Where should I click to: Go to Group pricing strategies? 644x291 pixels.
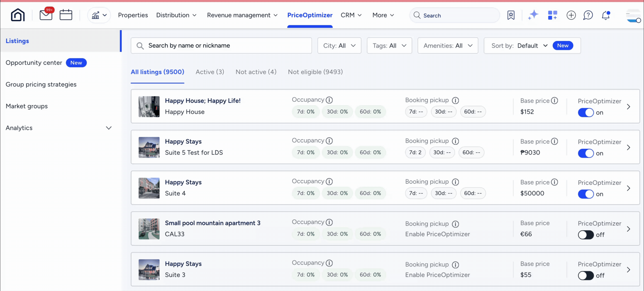(41, 85)
